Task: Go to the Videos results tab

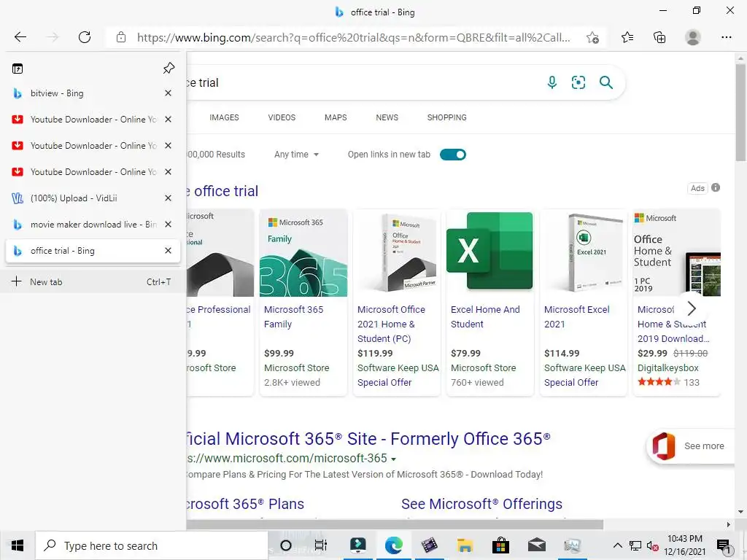Action: click(x=282, y=117)
